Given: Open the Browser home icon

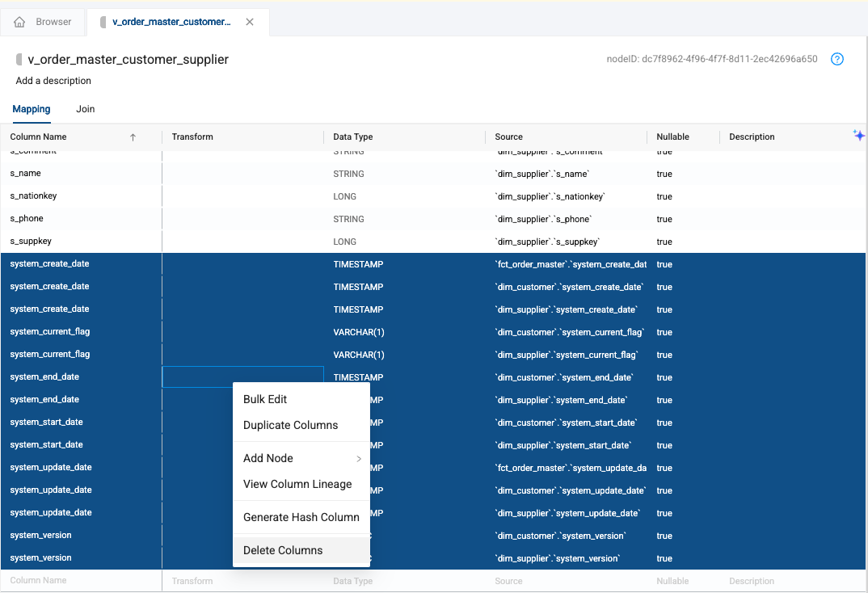Looking at the screenshot, I should point(19,22).
